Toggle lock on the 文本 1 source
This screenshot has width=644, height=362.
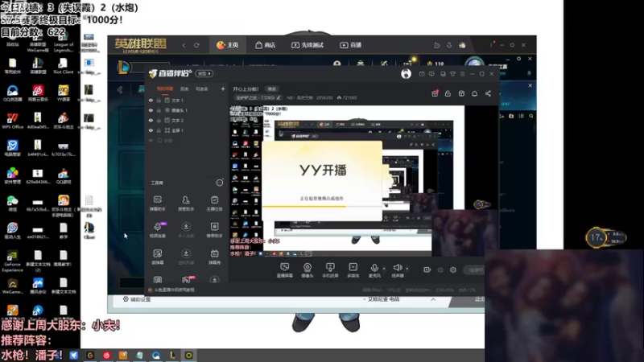tap(159, 100)
